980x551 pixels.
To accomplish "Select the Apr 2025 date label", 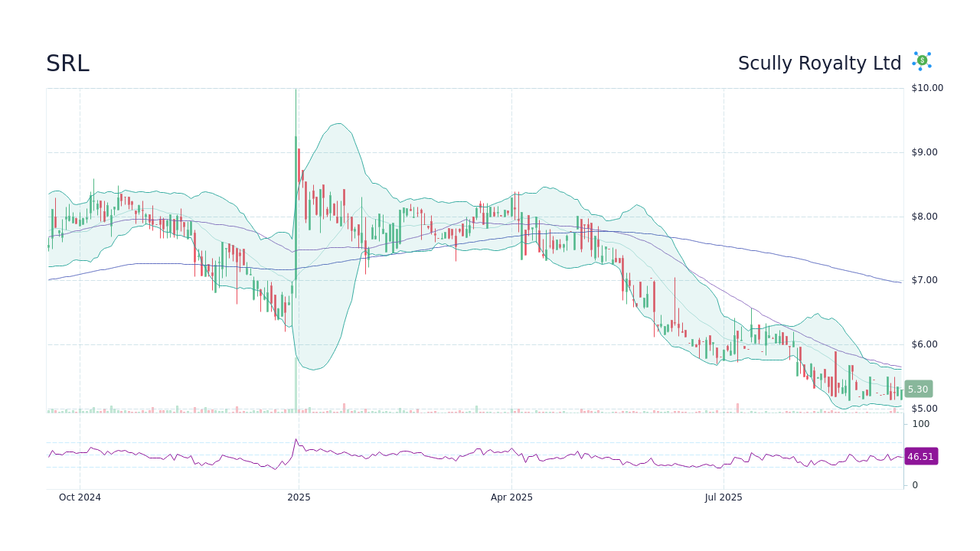I will pos(511,497).
